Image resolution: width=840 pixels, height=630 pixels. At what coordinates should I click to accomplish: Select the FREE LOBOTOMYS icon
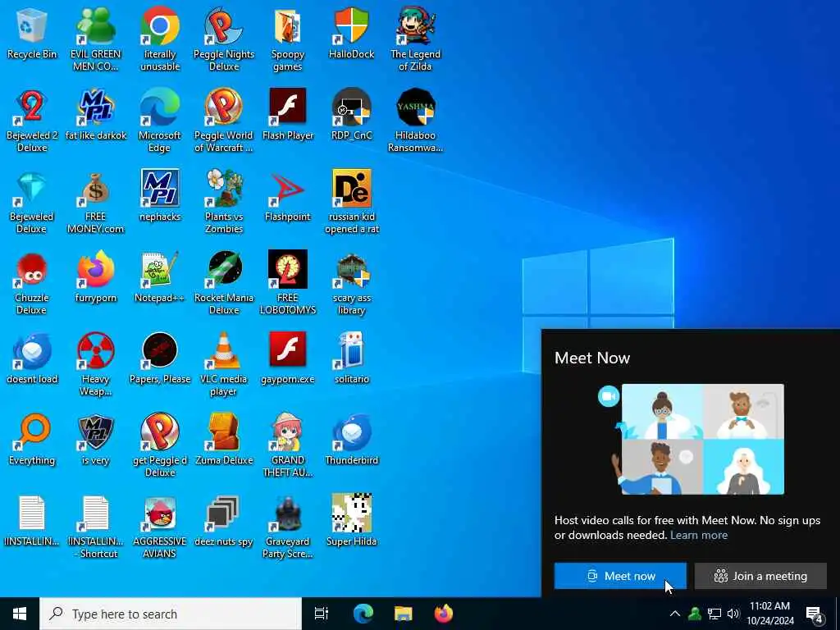288,283
